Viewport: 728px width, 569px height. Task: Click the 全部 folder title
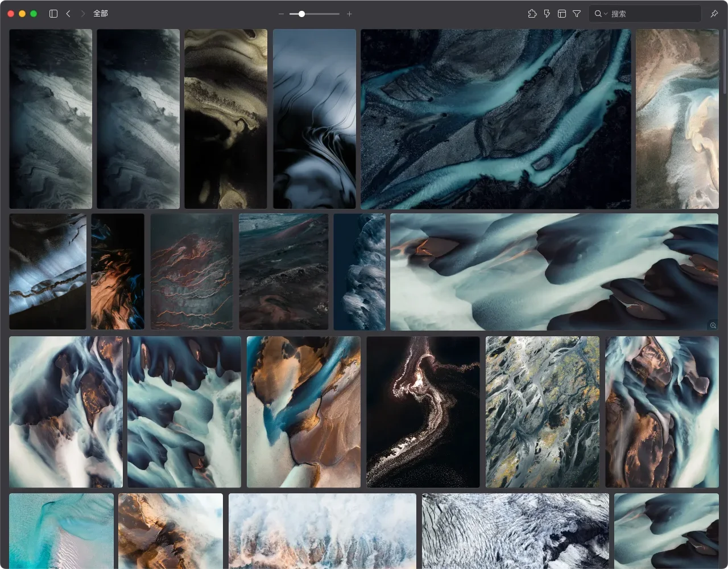(101, 14)
